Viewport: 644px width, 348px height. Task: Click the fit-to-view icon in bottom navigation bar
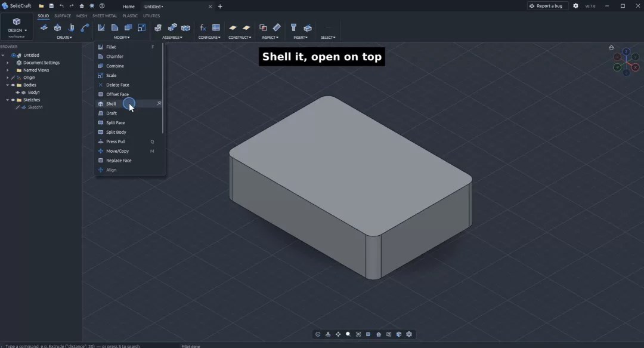(x=358, y=334)
